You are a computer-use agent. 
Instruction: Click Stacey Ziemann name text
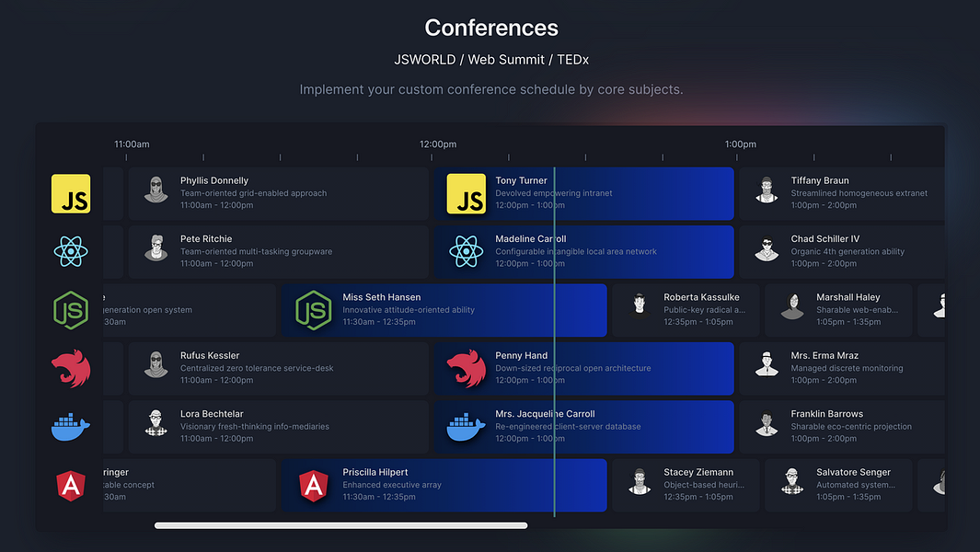pyautogui.click(x=698, y=473)
